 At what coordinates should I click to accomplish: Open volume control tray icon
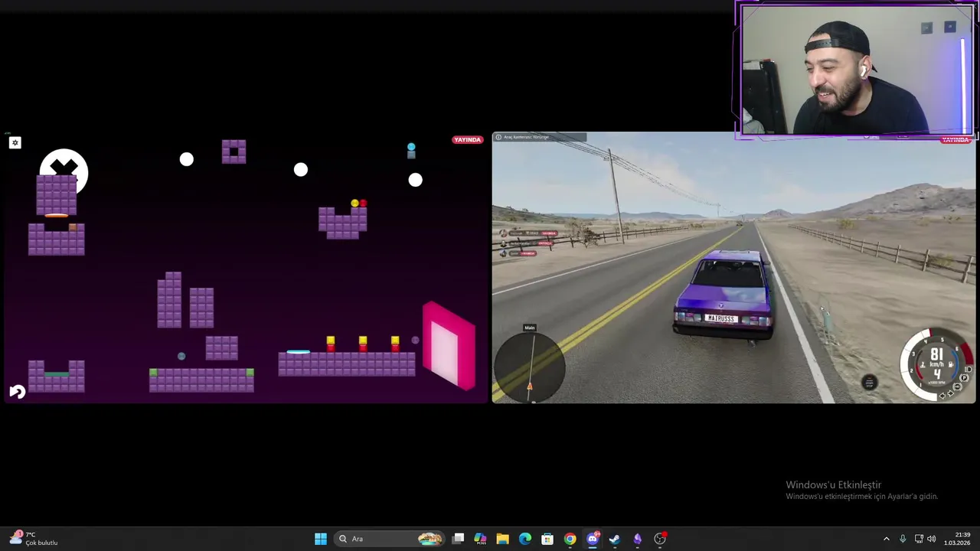933,539
